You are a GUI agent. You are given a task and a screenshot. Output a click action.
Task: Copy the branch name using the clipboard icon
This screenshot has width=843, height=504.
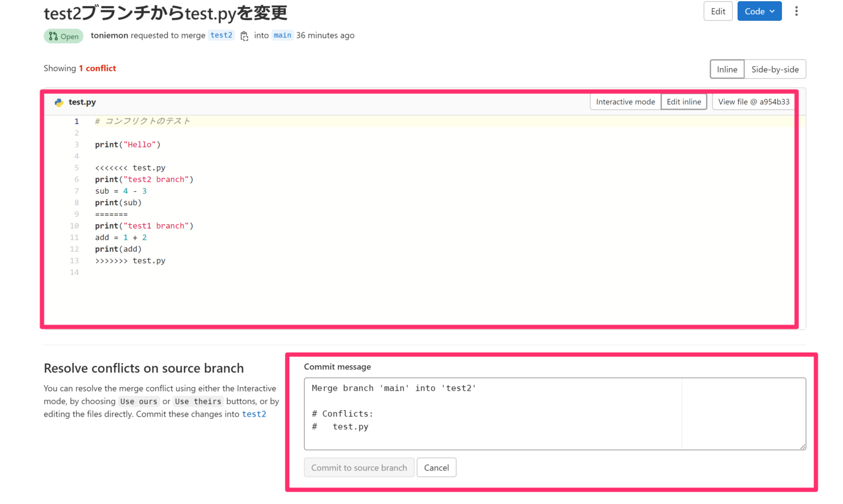pyautogui.click(x=244, y=35)
